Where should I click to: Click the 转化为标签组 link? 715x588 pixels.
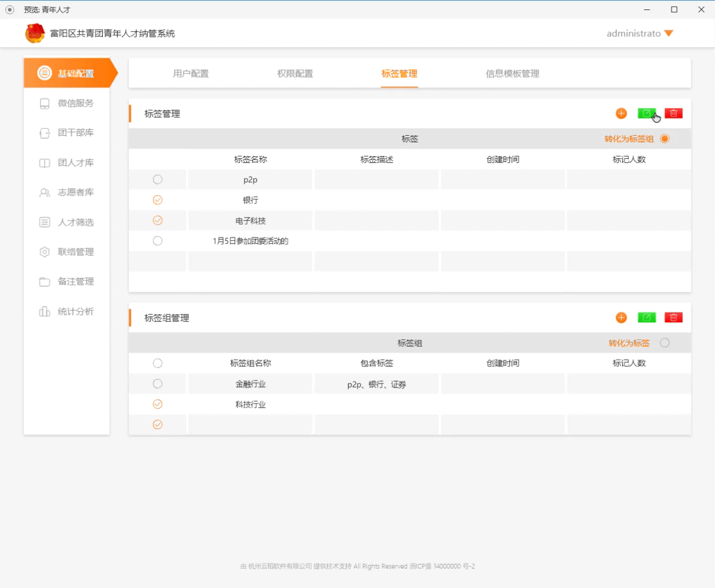click(629, 139)
